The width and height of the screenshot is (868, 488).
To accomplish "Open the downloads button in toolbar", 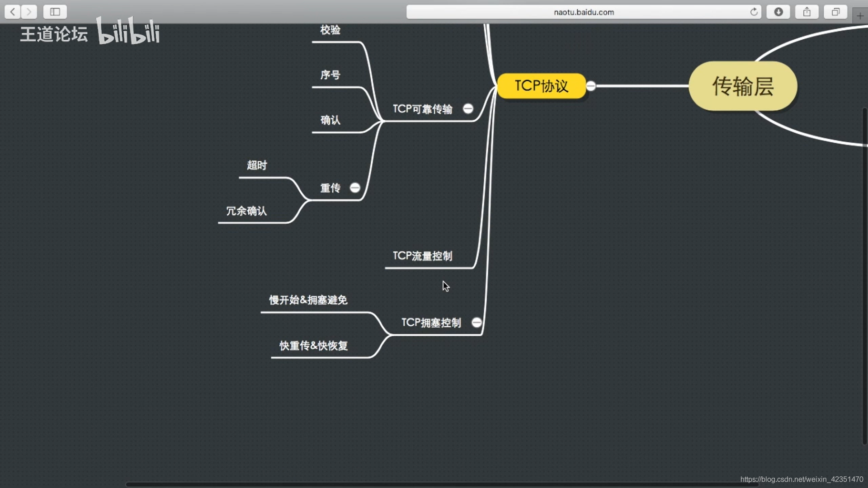I will click(x=778, y=12).
